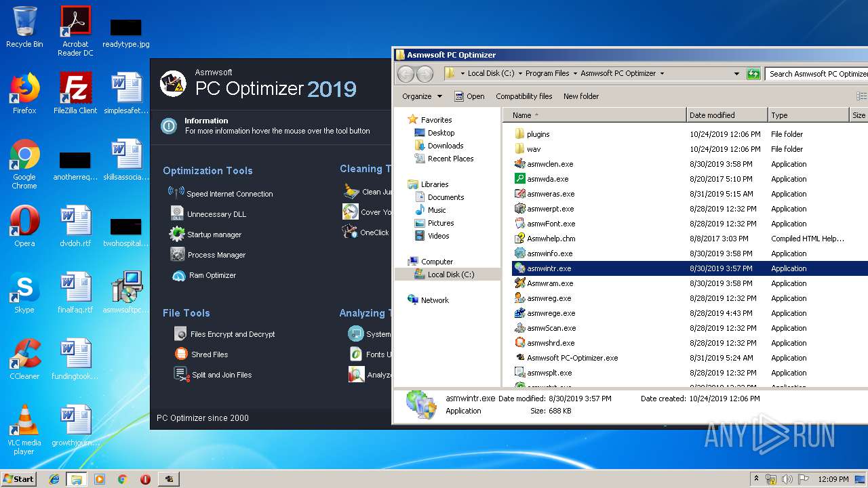The image size is (868, 488).
Task: Open the Fonts tool icon
Action: point(356,354)
